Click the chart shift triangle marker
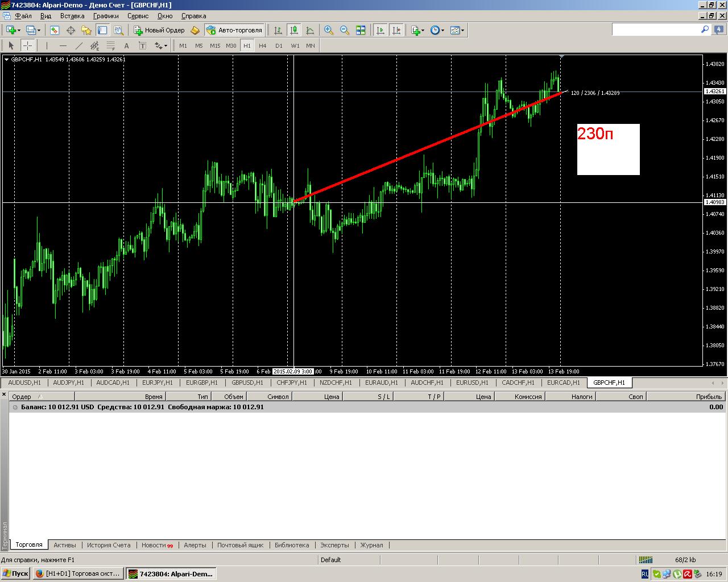 (x=562, y=57)
